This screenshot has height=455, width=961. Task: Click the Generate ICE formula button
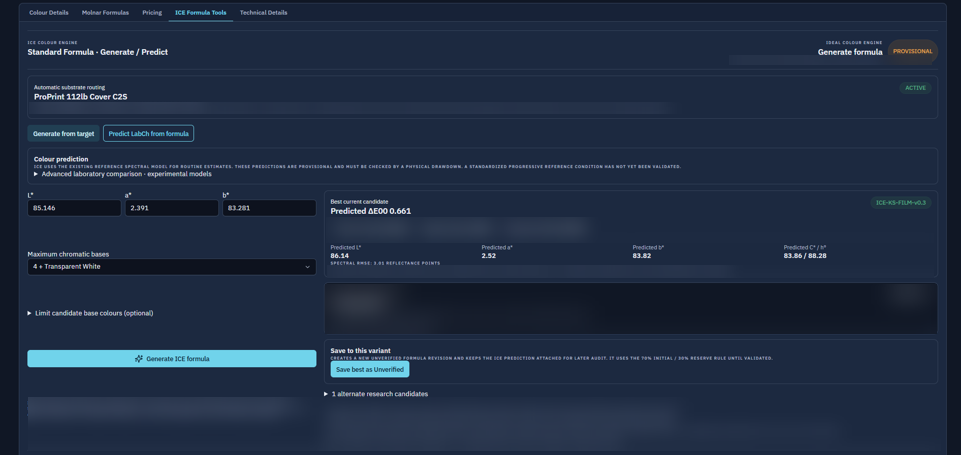(x=172, y=359)
